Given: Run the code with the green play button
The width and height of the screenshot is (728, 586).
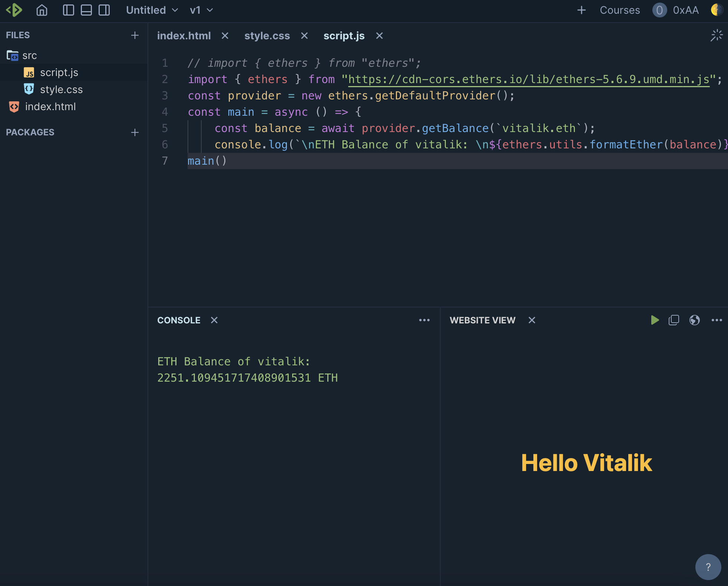Looking at the screenshot, I should click(655, 320).
